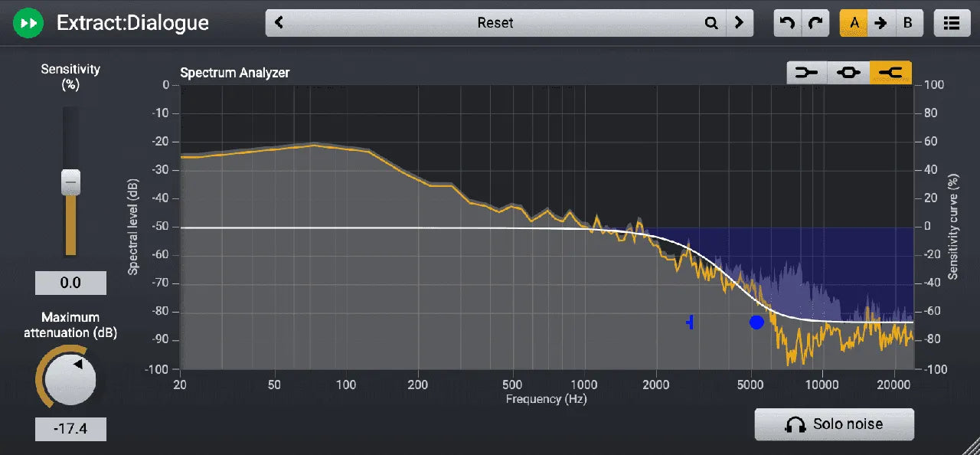Select the low-cut sensitivity curve shape icon
Image resolution: width=980 pixels, height=455 pixels.
click(806, 72)
